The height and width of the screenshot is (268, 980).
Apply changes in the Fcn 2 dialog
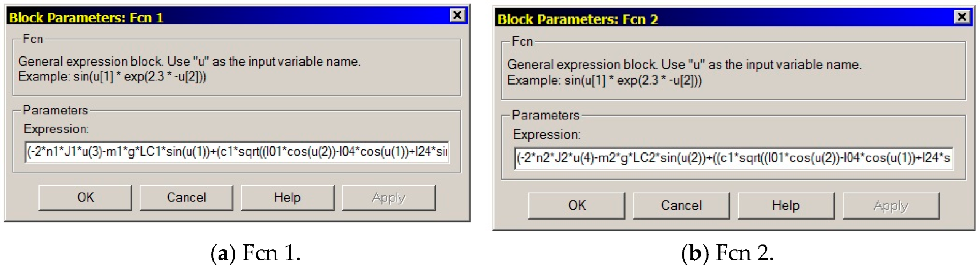point(891,205)
